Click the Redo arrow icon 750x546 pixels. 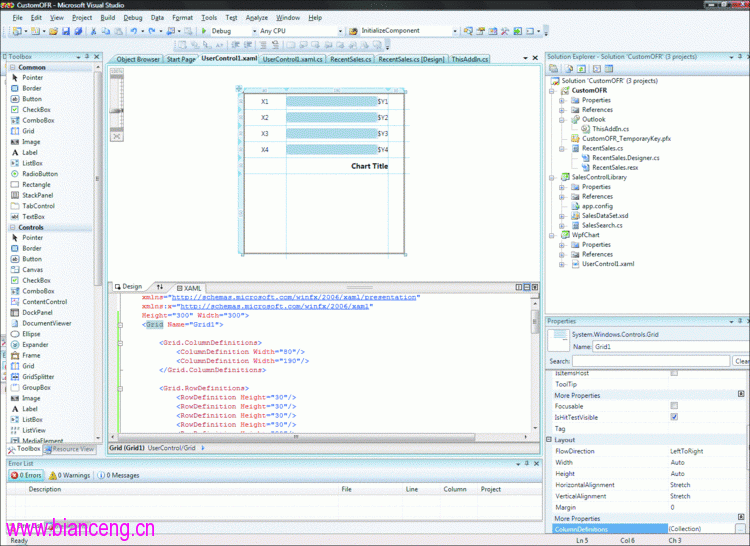[x=152, y=31]
